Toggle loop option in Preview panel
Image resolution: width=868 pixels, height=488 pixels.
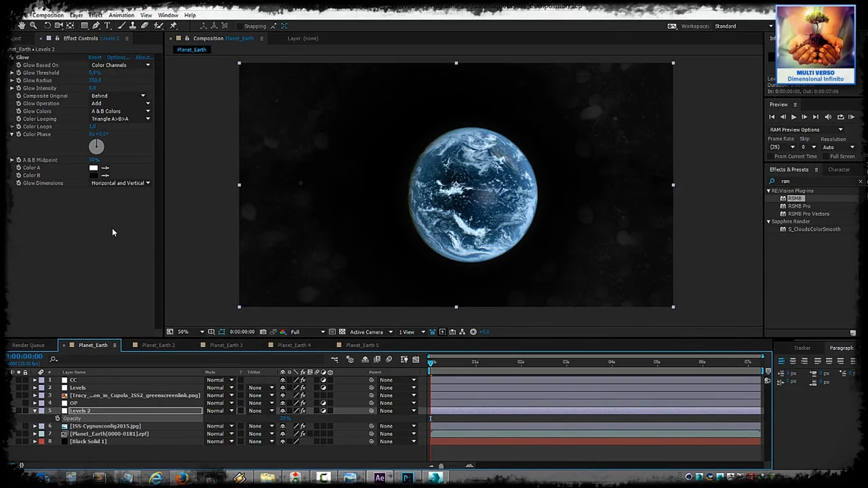(841, 117)
